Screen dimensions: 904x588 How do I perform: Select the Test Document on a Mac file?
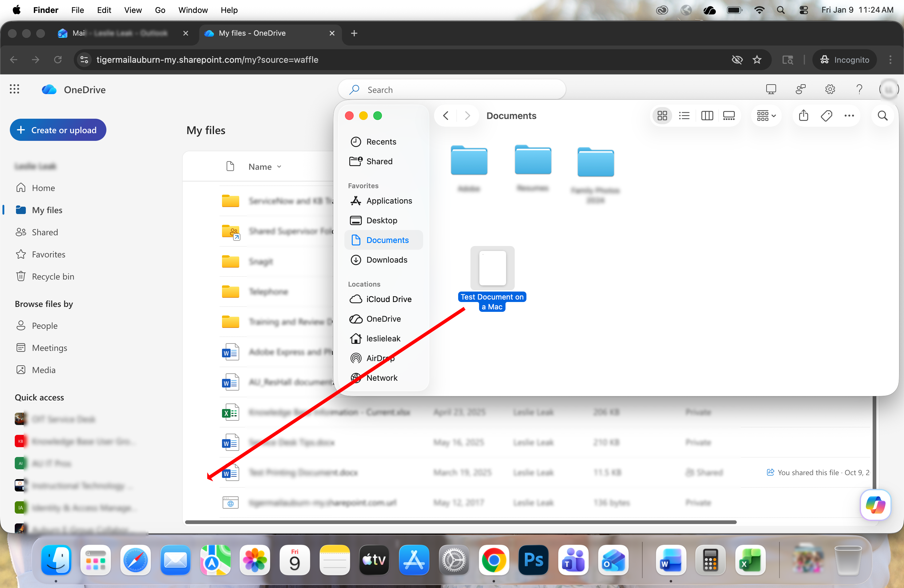492,268
